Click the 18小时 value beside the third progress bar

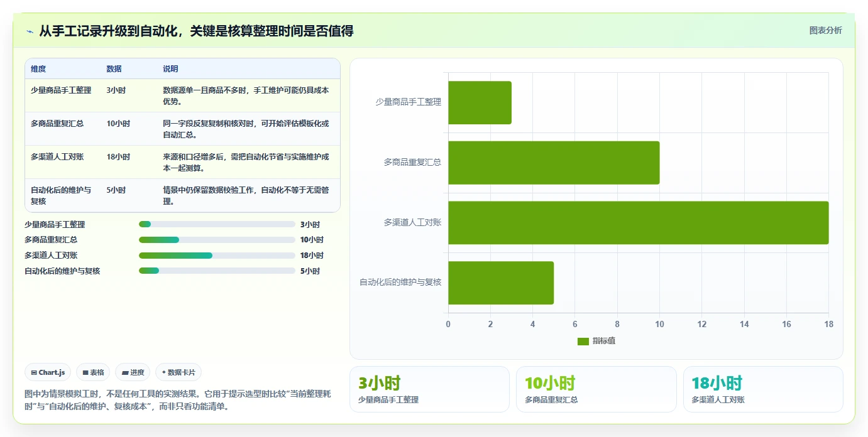[312, 256]
